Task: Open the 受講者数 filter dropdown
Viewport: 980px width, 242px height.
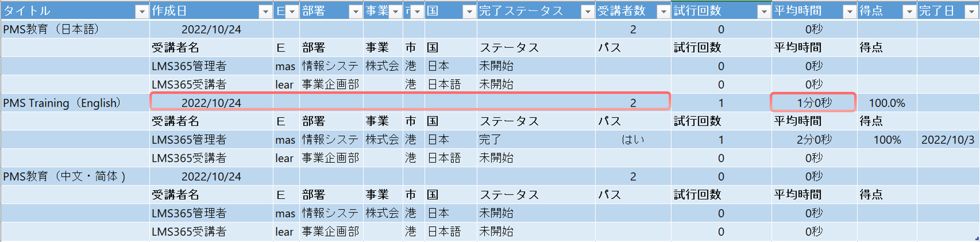Action: 663,12
